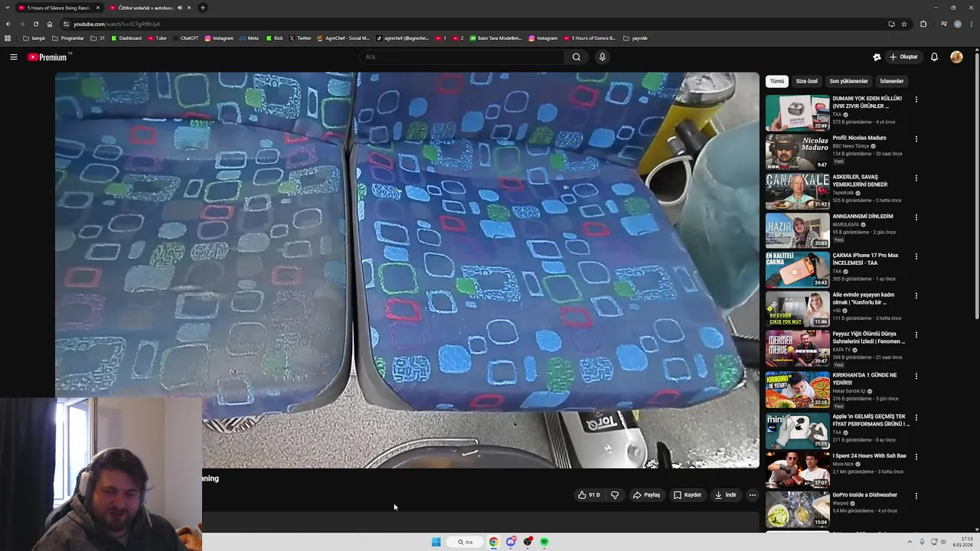Open the yayınlık bookmarks folder
980x551 pixels.
[x=635, y=38]
